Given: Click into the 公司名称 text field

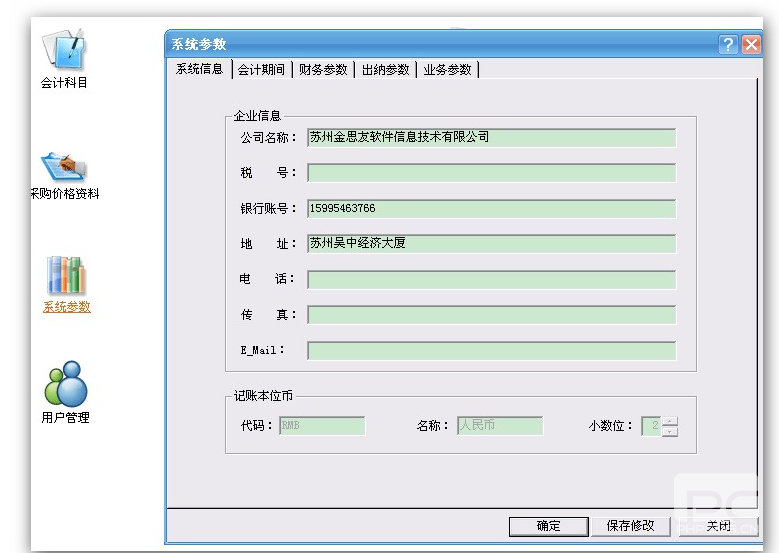Looking at the screenshot, I should click(x=491, y=138).
